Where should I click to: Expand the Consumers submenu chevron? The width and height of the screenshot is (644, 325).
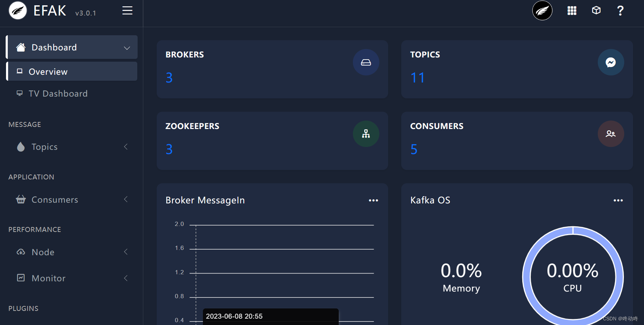click(126, 199)
